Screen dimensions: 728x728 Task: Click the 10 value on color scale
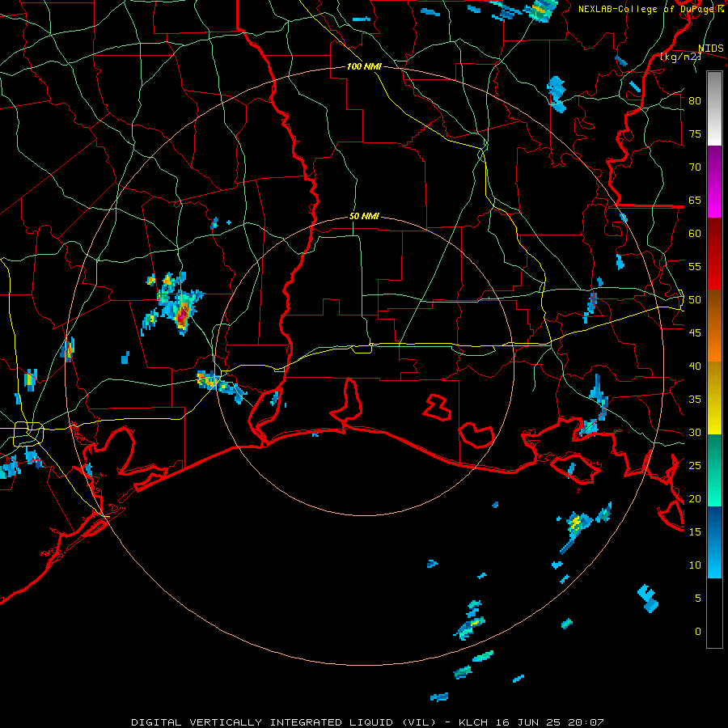(x=695, y=565)
